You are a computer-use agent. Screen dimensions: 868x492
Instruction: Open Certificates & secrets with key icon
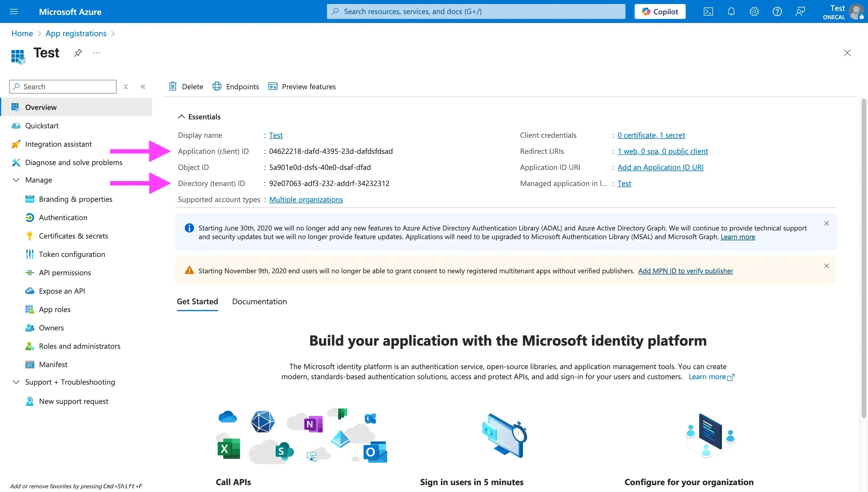tap(74, 236)
